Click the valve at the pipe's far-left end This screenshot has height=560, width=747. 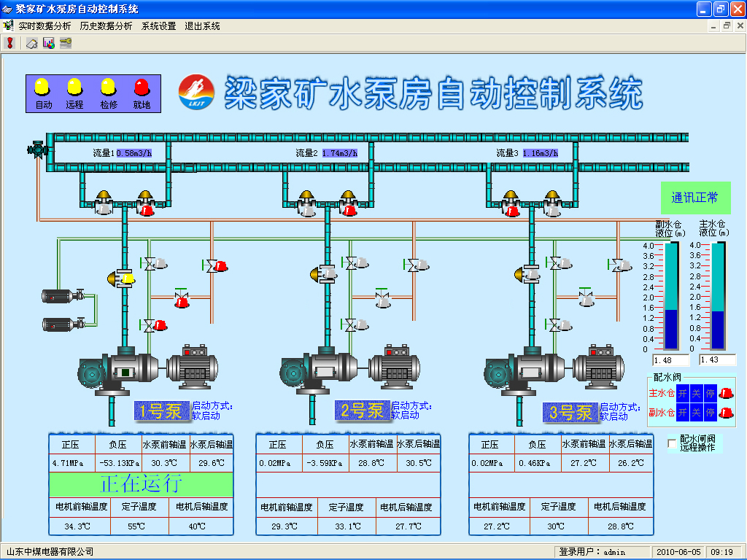coord(36,149)
